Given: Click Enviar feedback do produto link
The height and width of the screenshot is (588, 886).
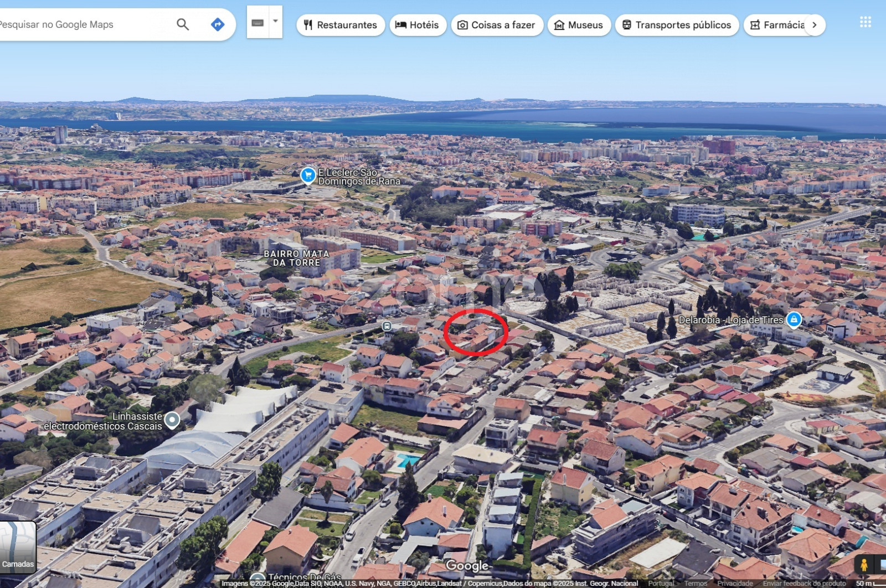Looking at the screenshot, I should pos(803,584).
